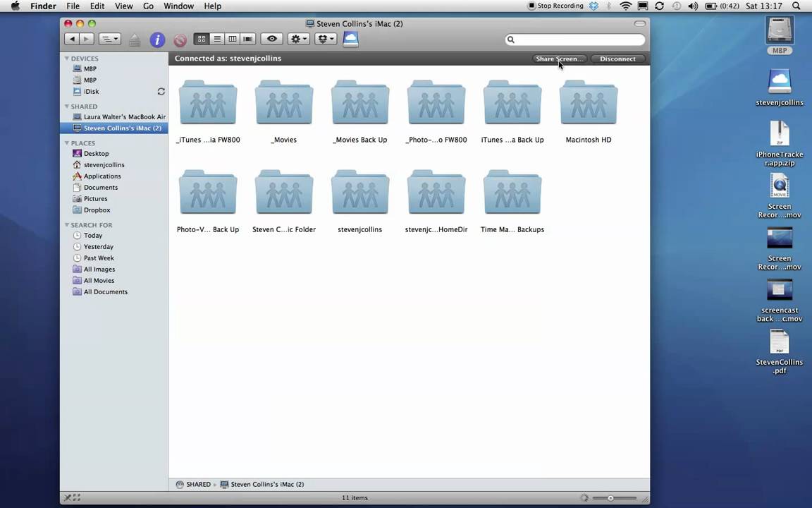The height and width of the screenshot is (508, 812).
Task: Open the View menu
Action: (x=124, y=6)
